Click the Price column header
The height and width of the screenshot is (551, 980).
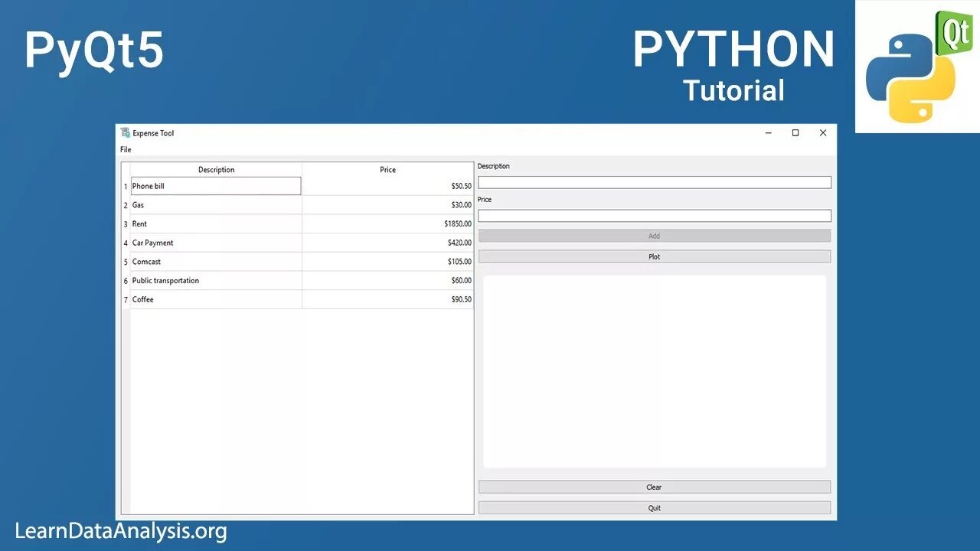click(x=388, y=170)
